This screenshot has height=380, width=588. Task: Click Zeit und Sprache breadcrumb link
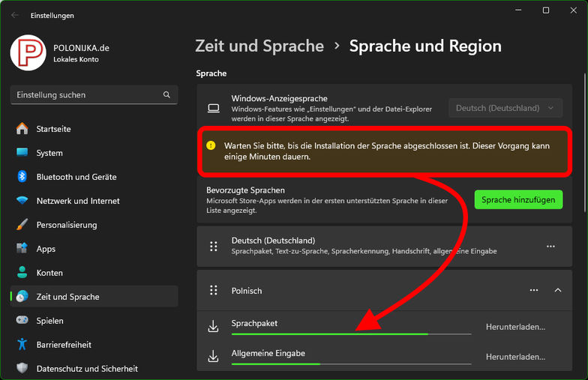pyautogui.click(x=259, y=46)
